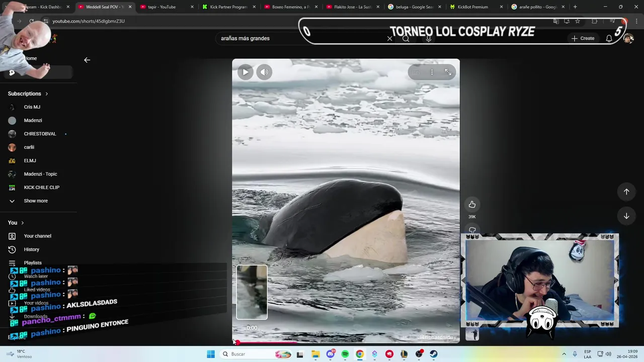644x362 pixels.
Task: Go to the previous Short
Action: point(626,192)
